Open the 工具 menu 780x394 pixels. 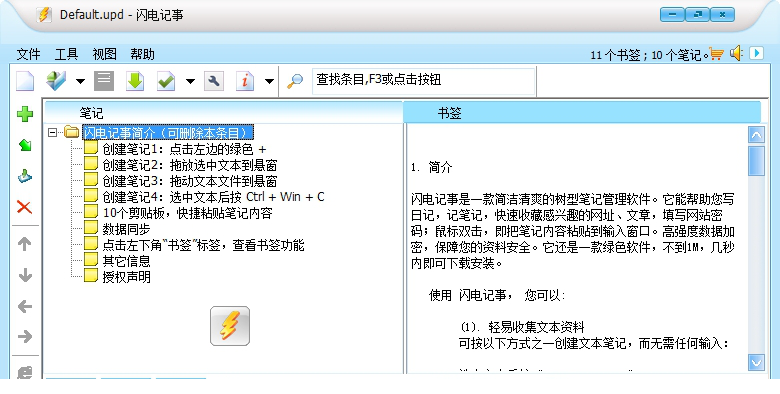[66, 54]
